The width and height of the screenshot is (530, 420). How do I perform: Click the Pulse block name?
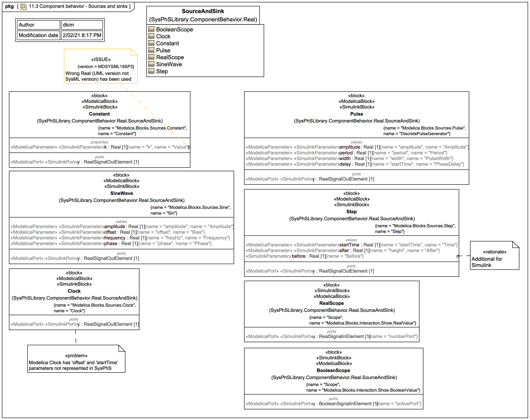(356, 114)
